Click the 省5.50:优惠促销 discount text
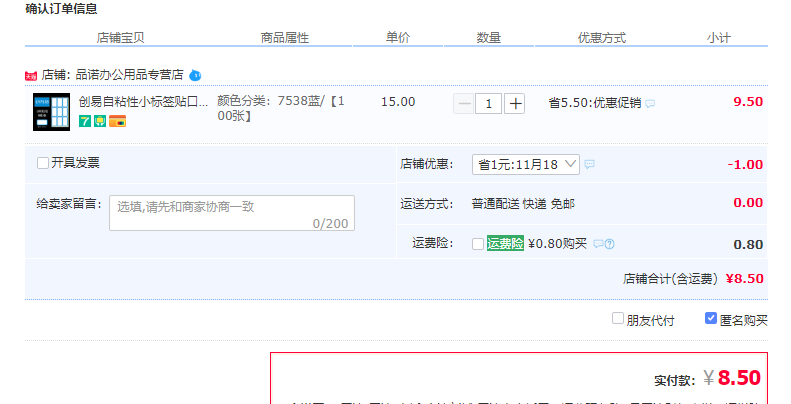 tap(595, 103)
